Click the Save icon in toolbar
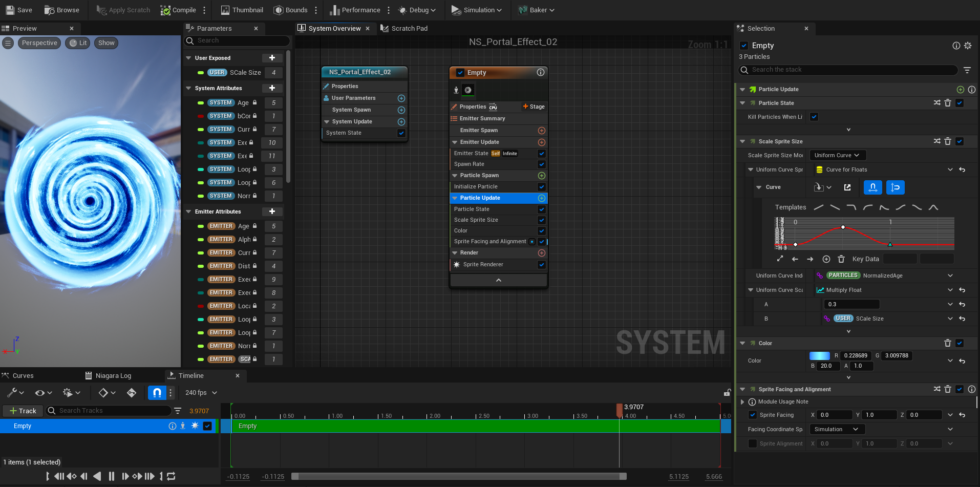This screenshot has width=980, height=487. click(10, 10)
